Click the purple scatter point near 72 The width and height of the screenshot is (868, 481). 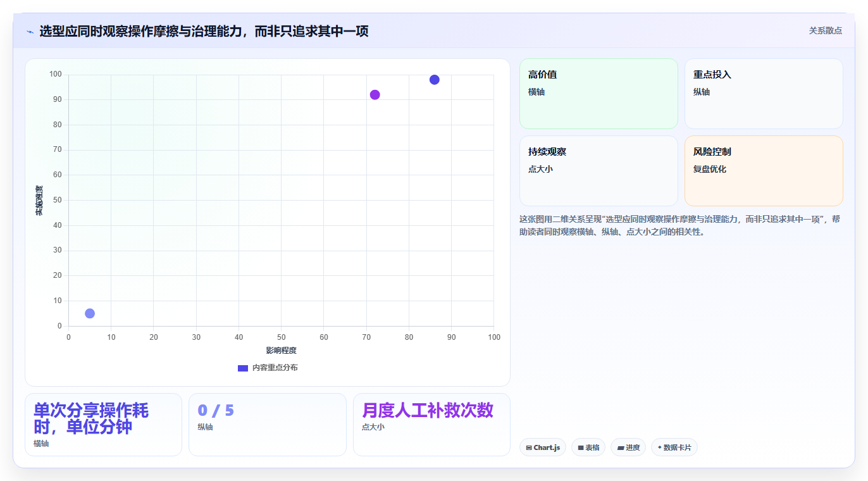375,95
